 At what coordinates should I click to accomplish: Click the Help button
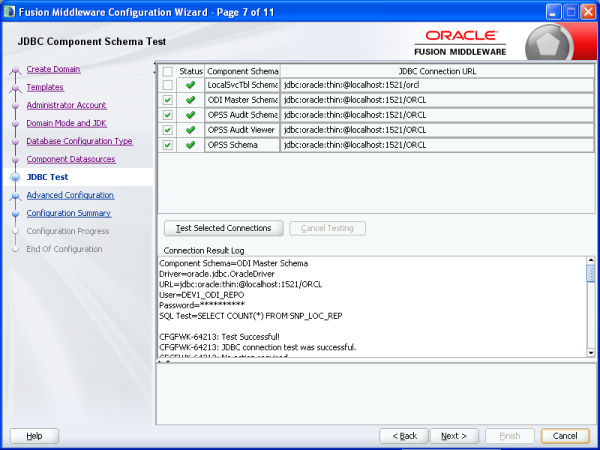pyautogui.click(x=34, y=436)
